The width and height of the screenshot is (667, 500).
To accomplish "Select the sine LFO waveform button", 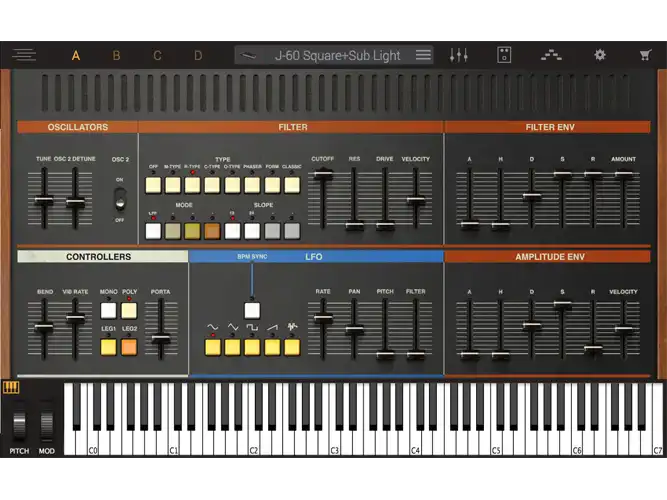I will 213,347.
